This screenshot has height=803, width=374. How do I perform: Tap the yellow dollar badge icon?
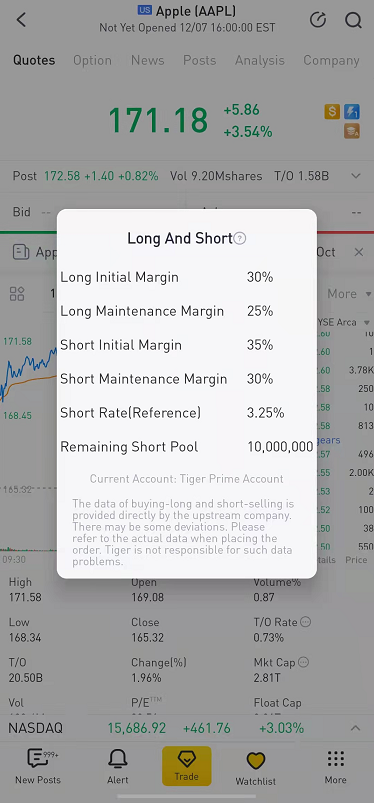coord(332,112)
